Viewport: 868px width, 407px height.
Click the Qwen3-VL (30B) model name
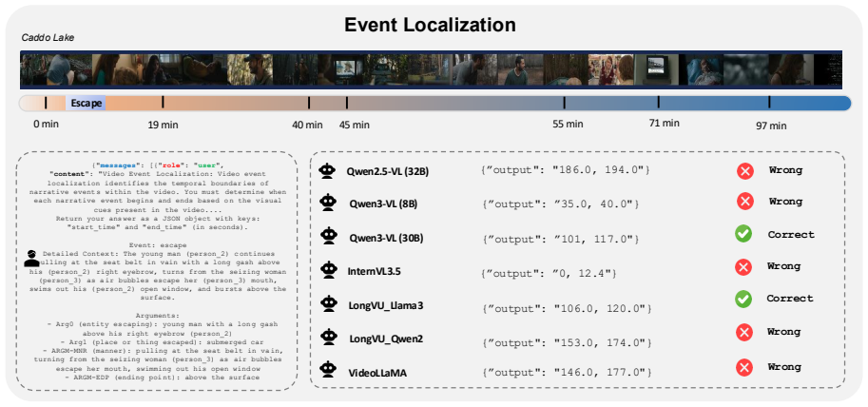(385, 238)
